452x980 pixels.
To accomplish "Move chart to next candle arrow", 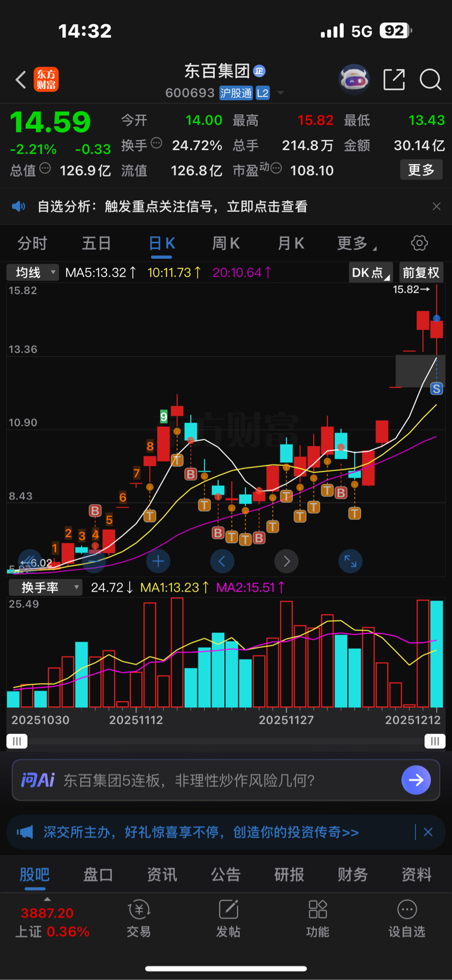I will (x=287, y=562).
